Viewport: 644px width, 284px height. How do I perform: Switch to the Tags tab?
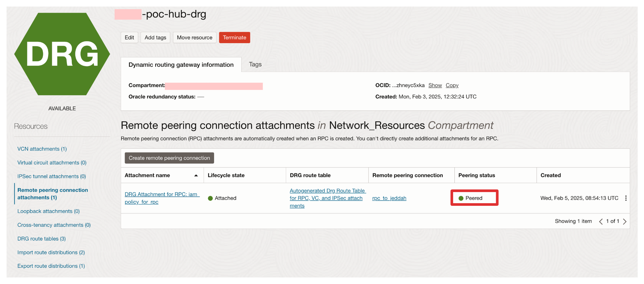[x=255, y=64]
